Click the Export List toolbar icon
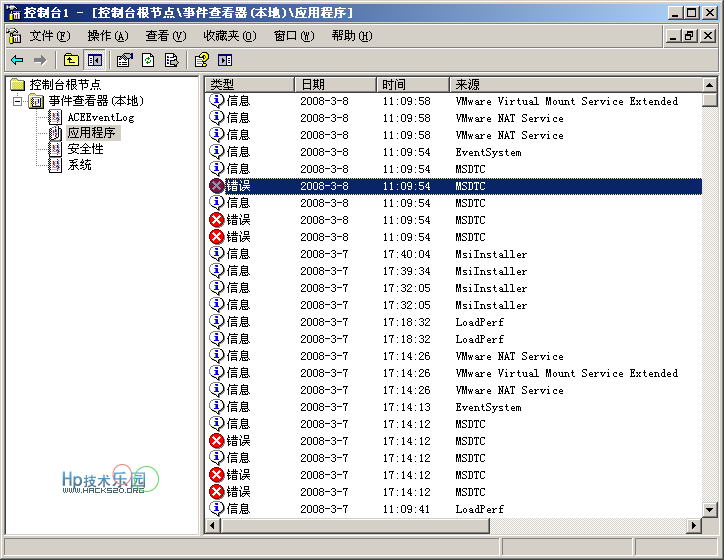The width and height of the screenshot is (724, 560). (172, 60)
